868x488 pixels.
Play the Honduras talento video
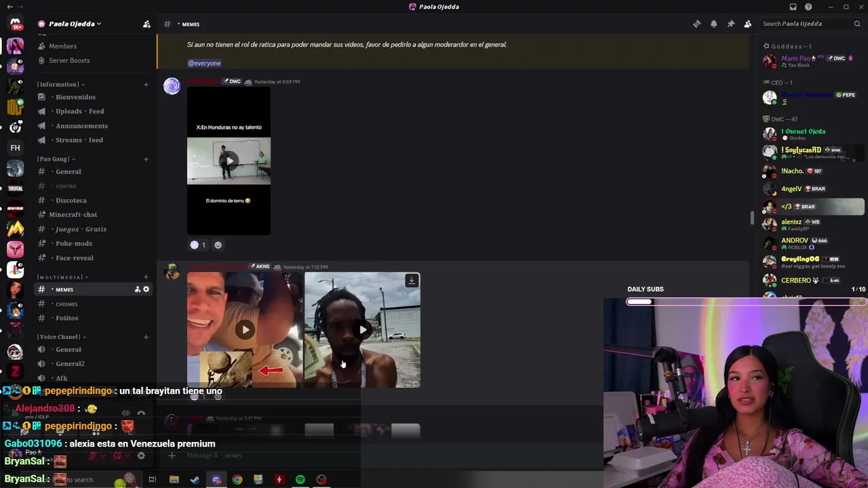pos(229,161)
